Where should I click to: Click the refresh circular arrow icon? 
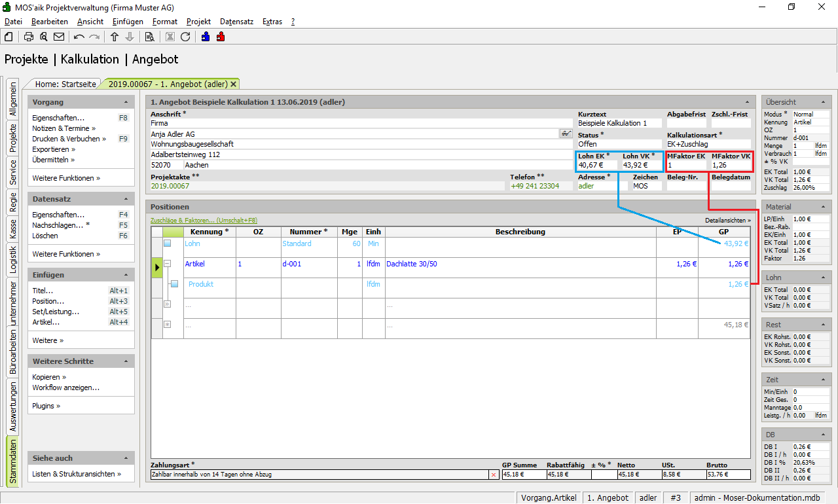[x=185, y=37]
